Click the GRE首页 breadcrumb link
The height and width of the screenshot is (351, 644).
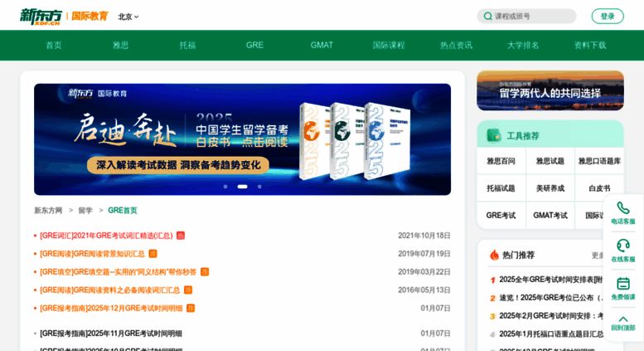(123, 211)
